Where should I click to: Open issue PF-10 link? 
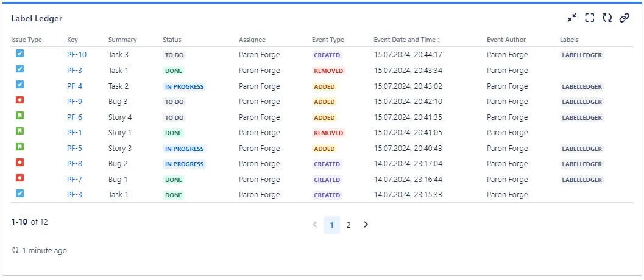[77, 55]
